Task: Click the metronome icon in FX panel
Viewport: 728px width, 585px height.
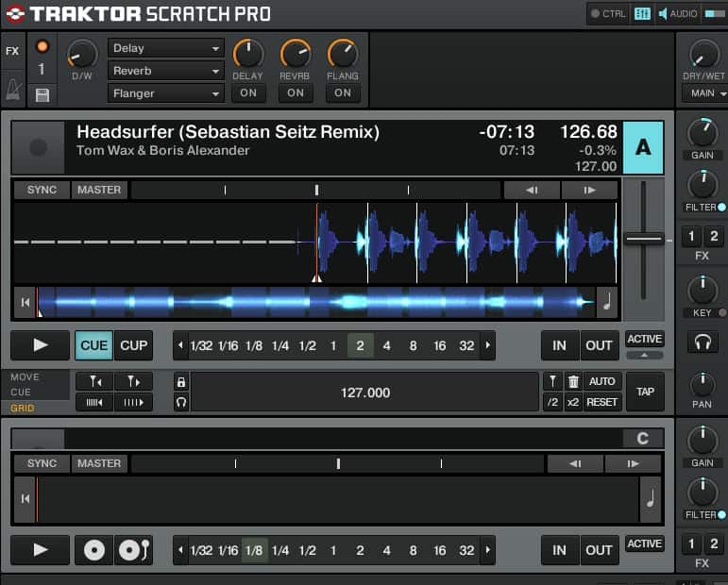Action: tap(13, 90)
